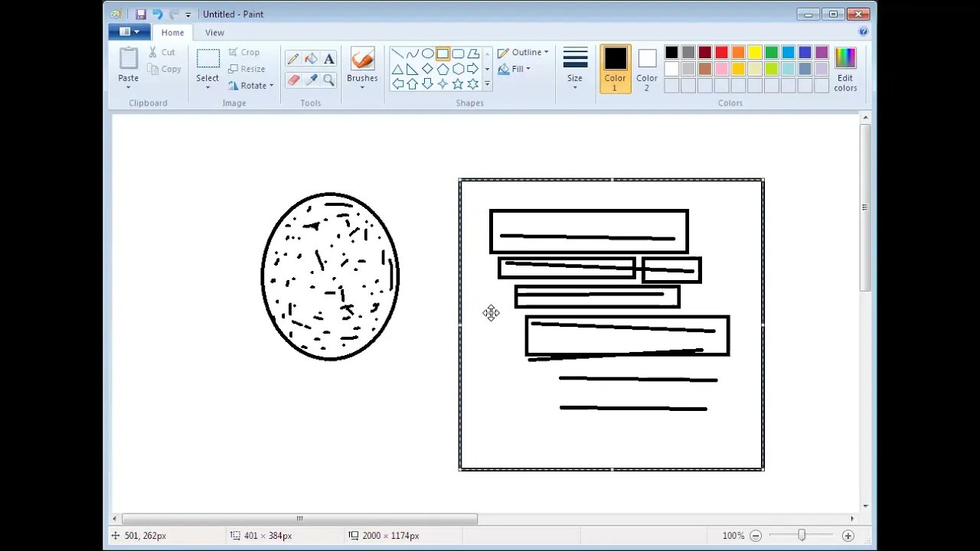Viewport: 980px width, 551px height.
Task: Choose the Rounded rectangle shape
Action: 458,54
